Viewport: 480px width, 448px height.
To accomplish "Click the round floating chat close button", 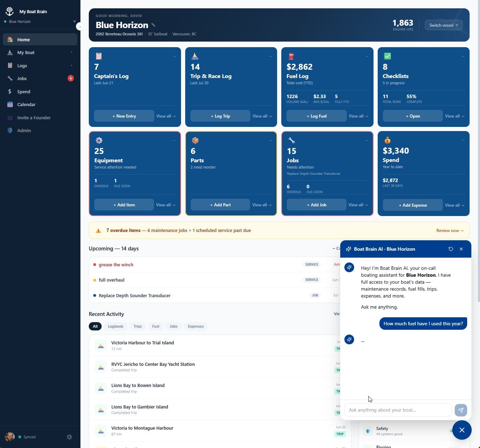I will tap(462, 430).
